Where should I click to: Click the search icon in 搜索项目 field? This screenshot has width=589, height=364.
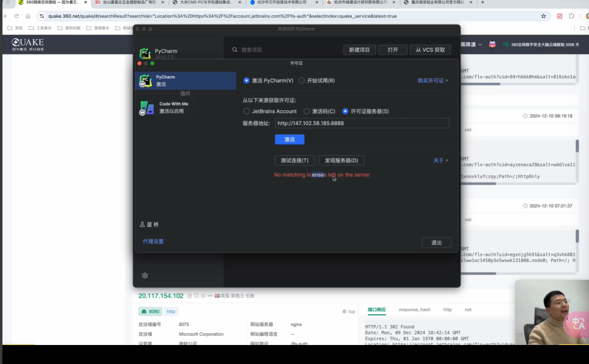pos(235,50)
